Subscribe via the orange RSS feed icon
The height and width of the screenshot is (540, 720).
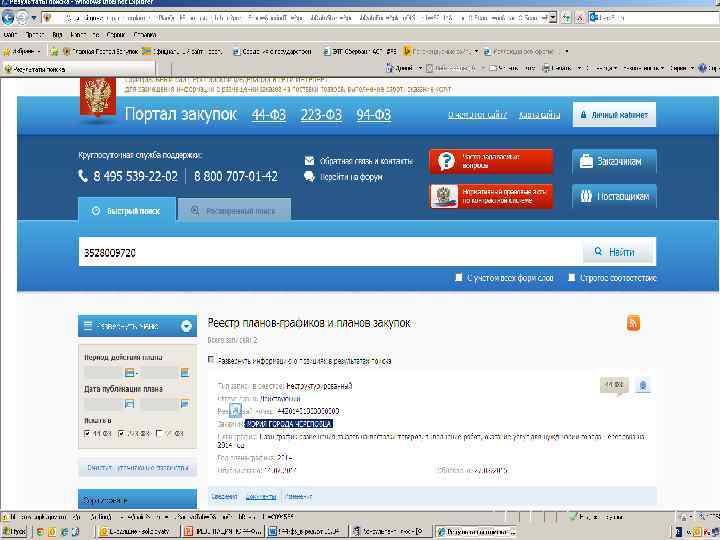click(x=633, y=323)
